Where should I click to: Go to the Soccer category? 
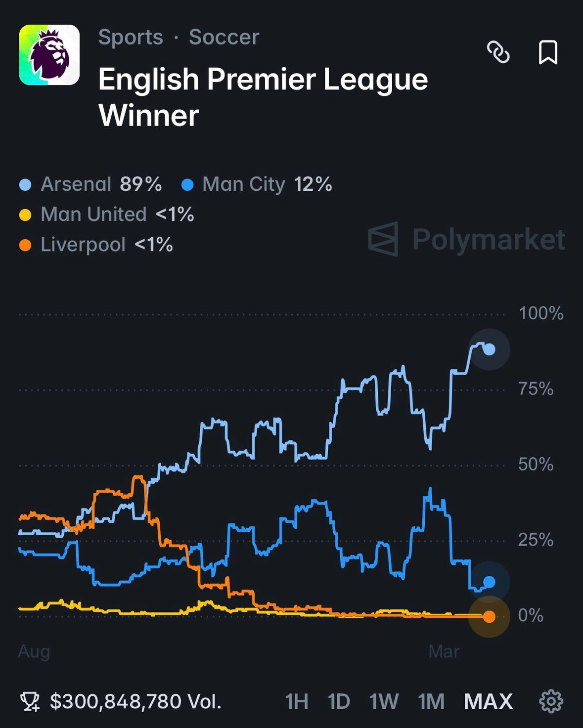click(224, 37)
